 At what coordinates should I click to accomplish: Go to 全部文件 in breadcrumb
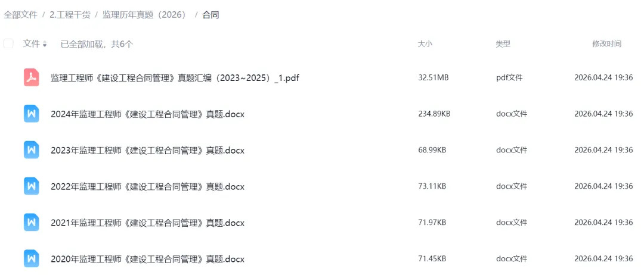[x=21, y=15]
